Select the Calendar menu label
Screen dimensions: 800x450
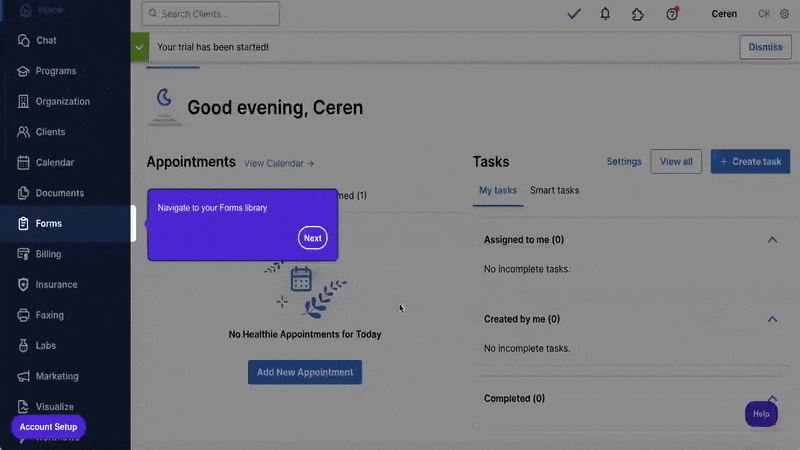click(x=55, y=163)
